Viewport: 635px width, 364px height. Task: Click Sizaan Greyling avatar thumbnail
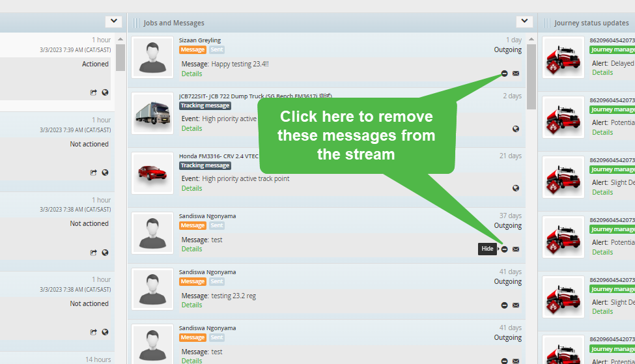coord(152,57)
